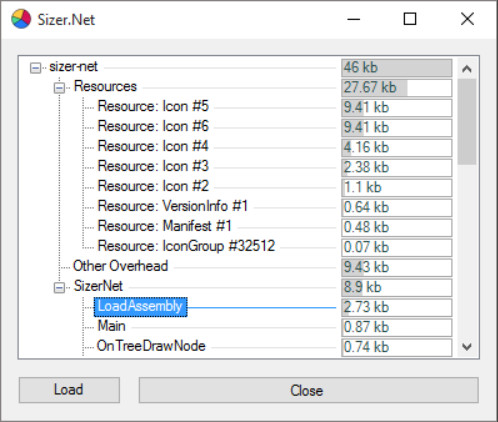Click the 27.67 kb size bar

tap(397, 88)
